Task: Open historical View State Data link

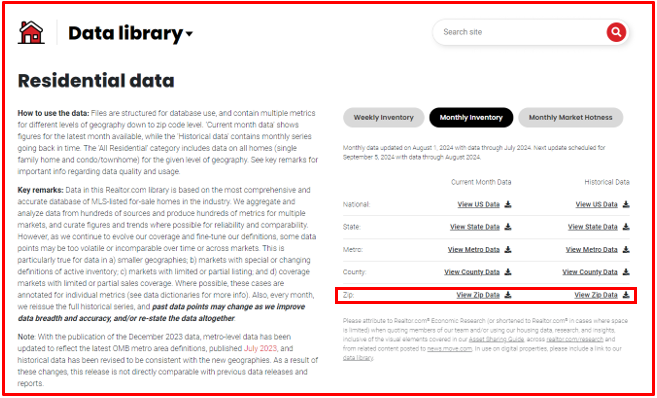Action: click(x=592, y=227)
